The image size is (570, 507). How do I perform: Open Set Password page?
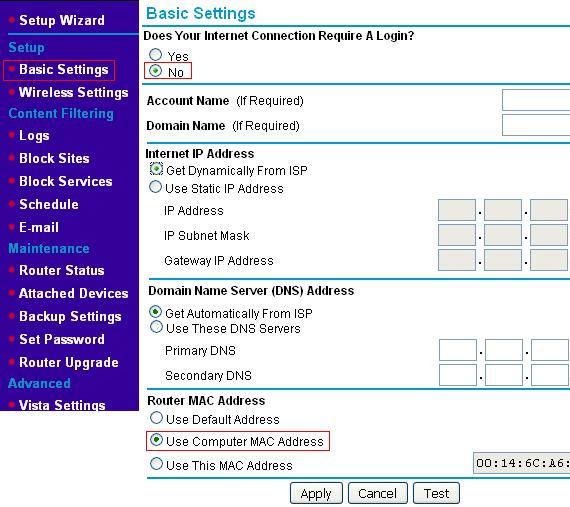click(62, 339)
